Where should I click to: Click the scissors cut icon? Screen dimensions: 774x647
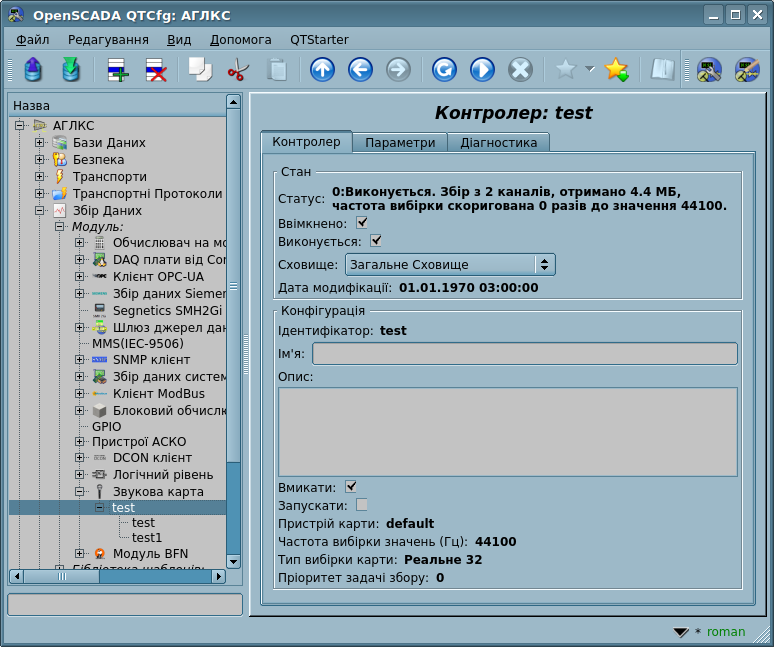(238, 70)
